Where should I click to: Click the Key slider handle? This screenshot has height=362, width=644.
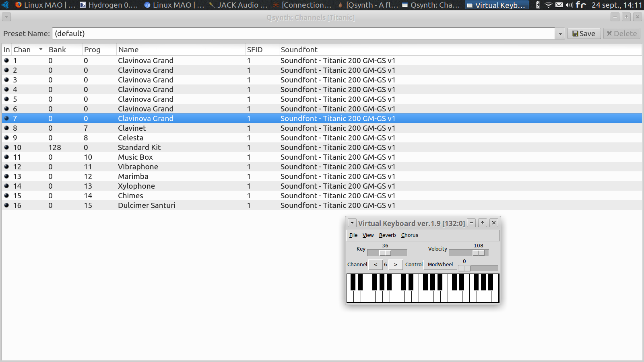[x=385, y=253]
